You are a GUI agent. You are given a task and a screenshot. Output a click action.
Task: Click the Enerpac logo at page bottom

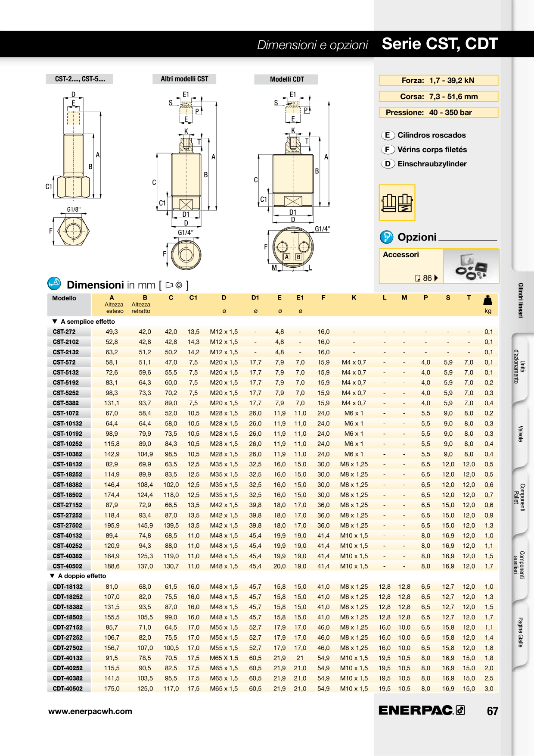coord(422,710)
